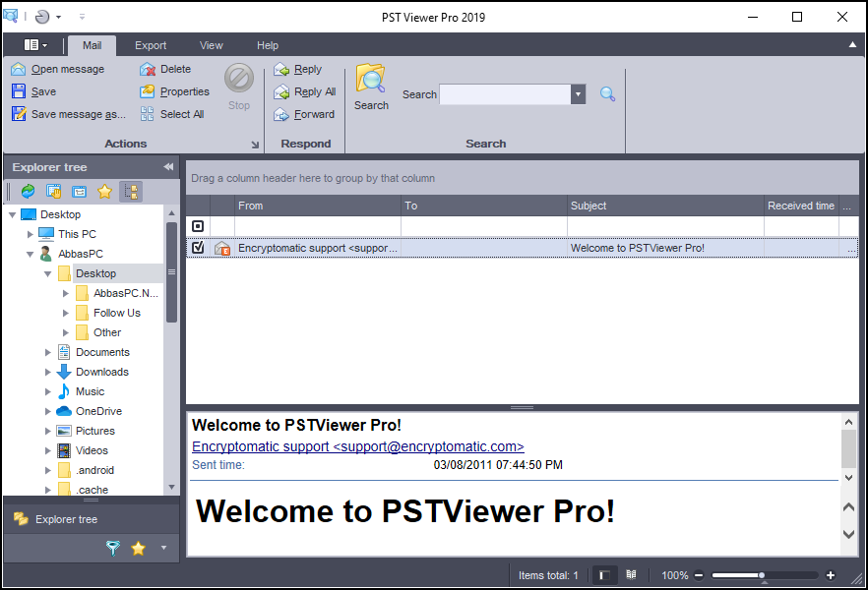Switch to the reading book view in the status bar
This screenshot has width=868, height=590.
coord(631,575)
